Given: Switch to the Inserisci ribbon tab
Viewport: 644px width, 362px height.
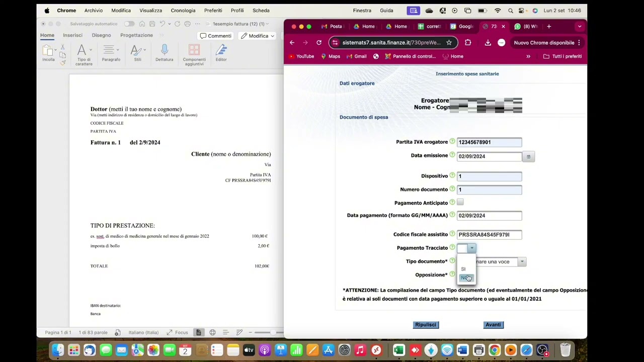Looking at the screenshot, I should click(x=72, y=35).
